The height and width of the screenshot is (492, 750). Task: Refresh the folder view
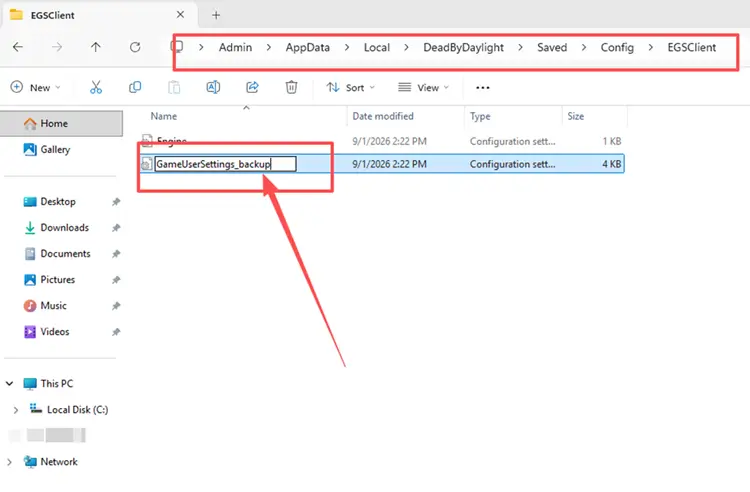pyautogui.click(x=135, y=47)
